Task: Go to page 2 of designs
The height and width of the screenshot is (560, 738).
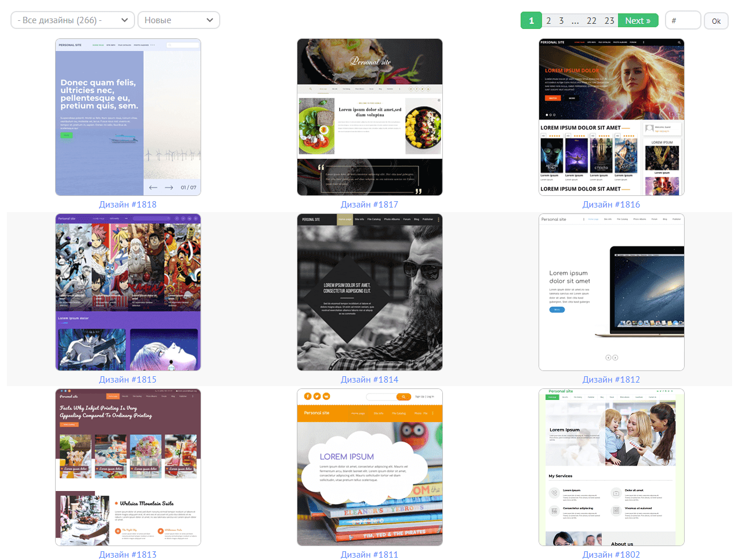Action: (548, 21)
